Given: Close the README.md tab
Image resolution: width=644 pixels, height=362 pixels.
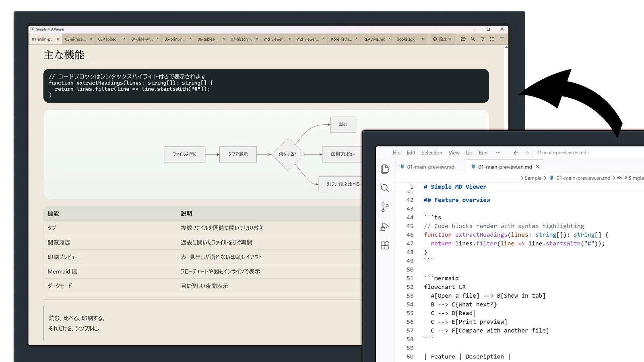Looking at the screenshot, I should (x=390, y=39).
